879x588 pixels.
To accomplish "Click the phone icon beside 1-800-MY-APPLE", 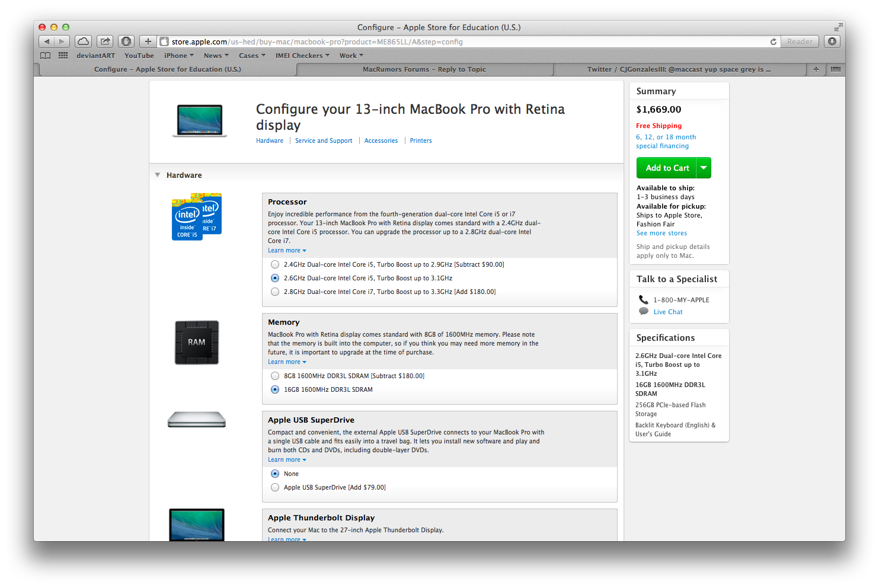I will [644, 299].
